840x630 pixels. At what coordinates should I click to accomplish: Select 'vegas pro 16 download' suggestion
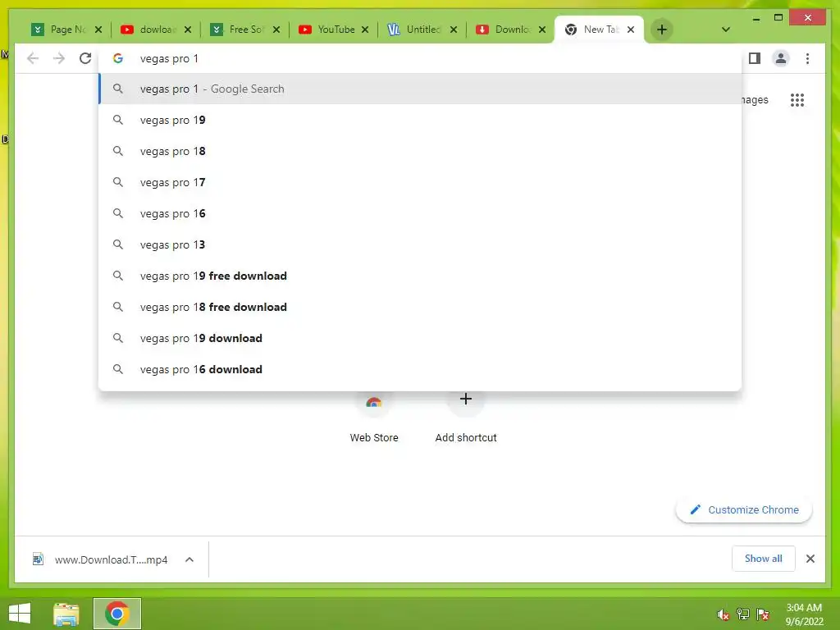(421, 369)
